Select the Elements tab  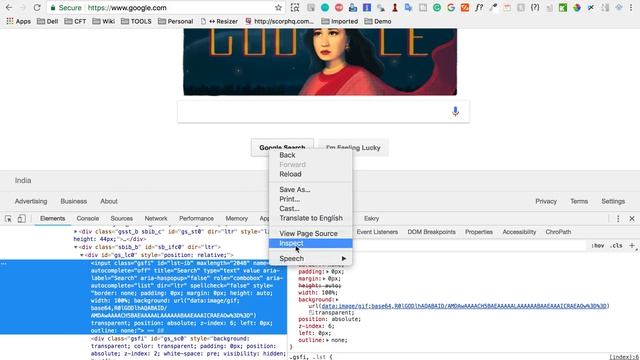click(53, 219)
